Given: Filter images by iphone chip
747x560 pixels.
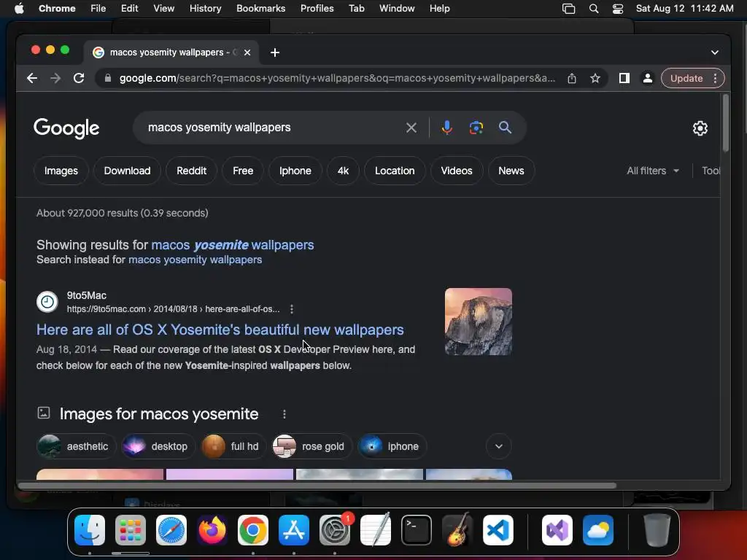Looking at the screenshot, I should pos(392,446).
